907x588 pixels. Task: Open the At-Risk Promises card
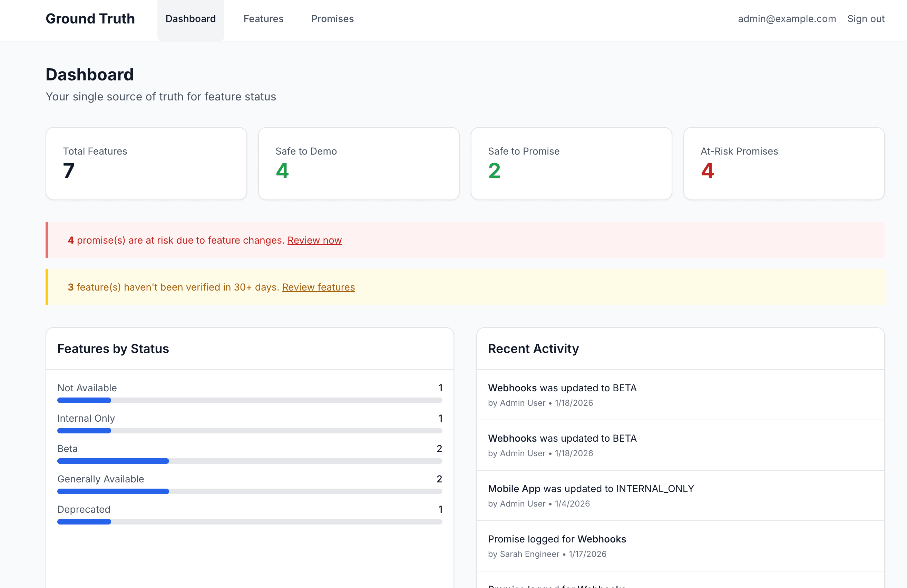click(783, 164)
